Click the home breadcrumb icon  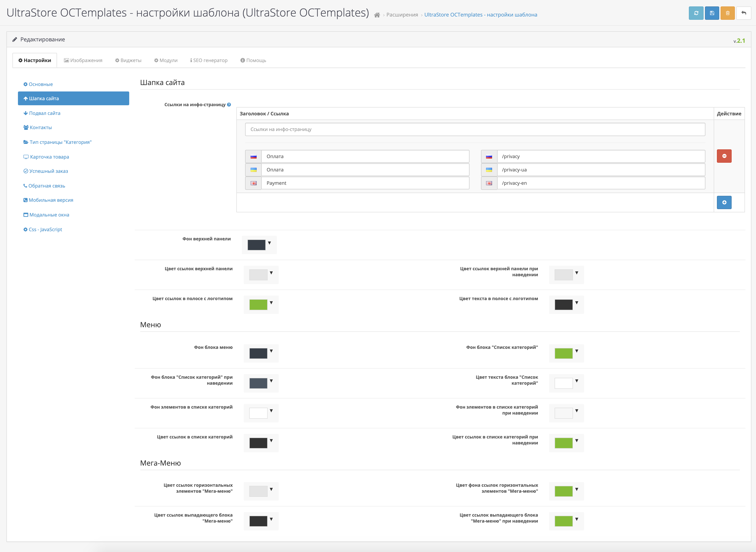377,15
